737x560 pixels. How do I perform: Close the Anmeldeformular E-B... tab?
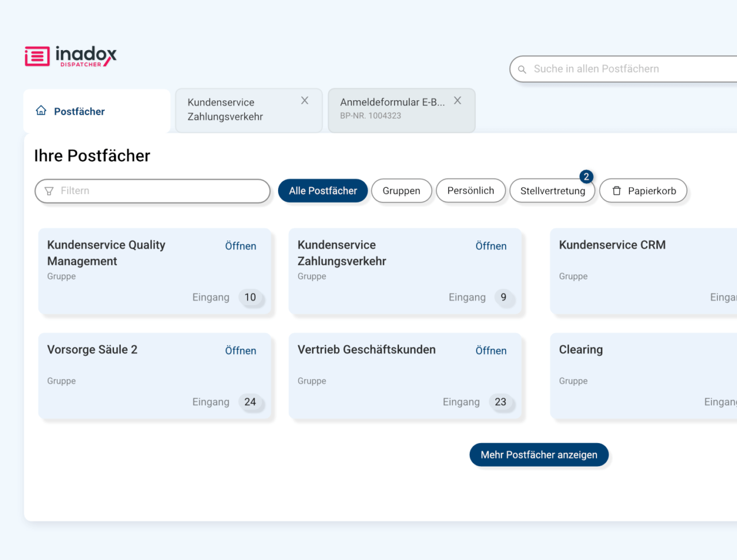click(457, 101)
